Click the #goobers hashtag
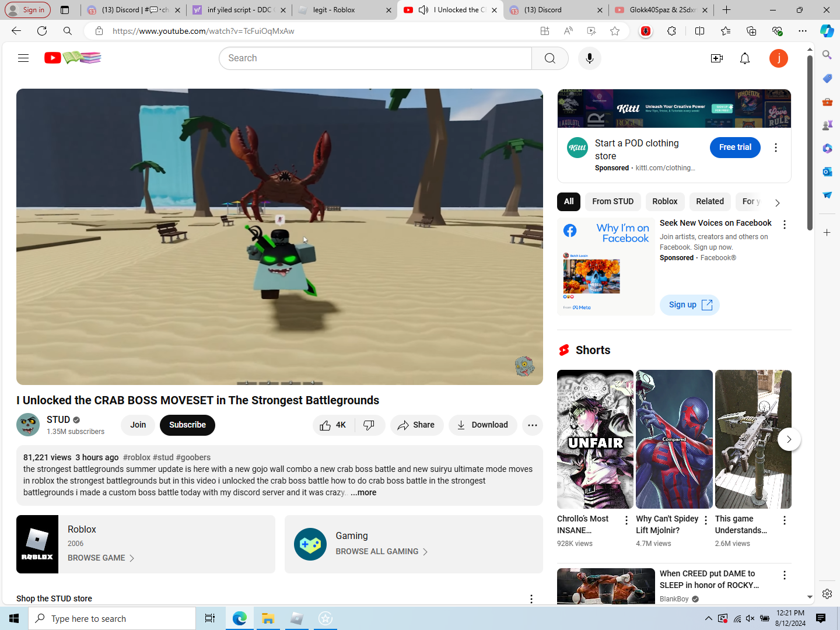840x630 pixels. tap(193, 457)
